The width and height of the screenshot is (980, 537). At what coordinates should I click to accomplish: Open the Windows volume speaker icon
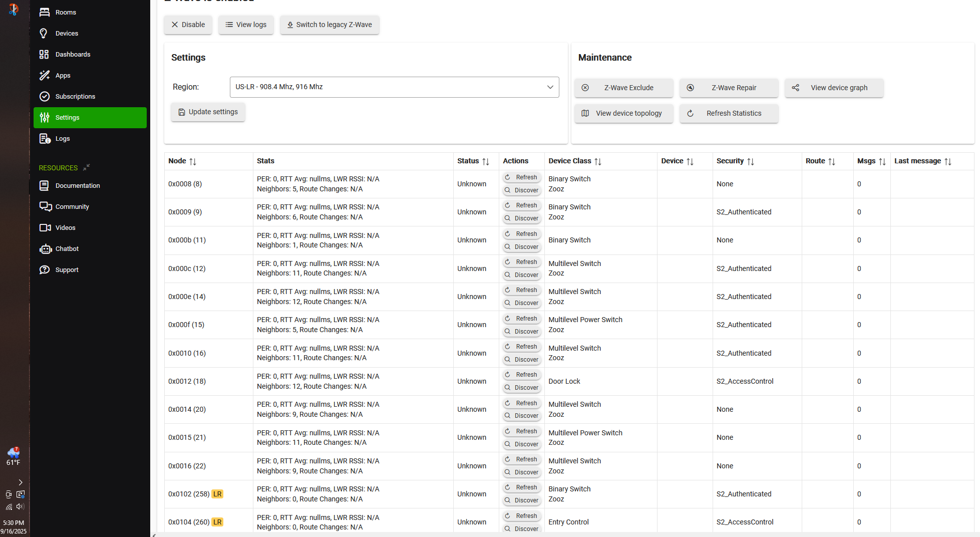coord(20,506)
